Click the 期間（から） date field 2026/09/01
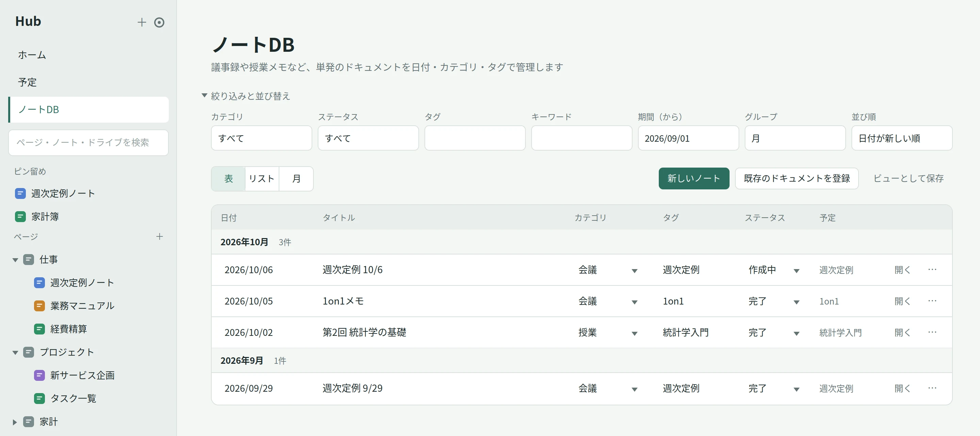The image size is (980, 436). point(688,138)
